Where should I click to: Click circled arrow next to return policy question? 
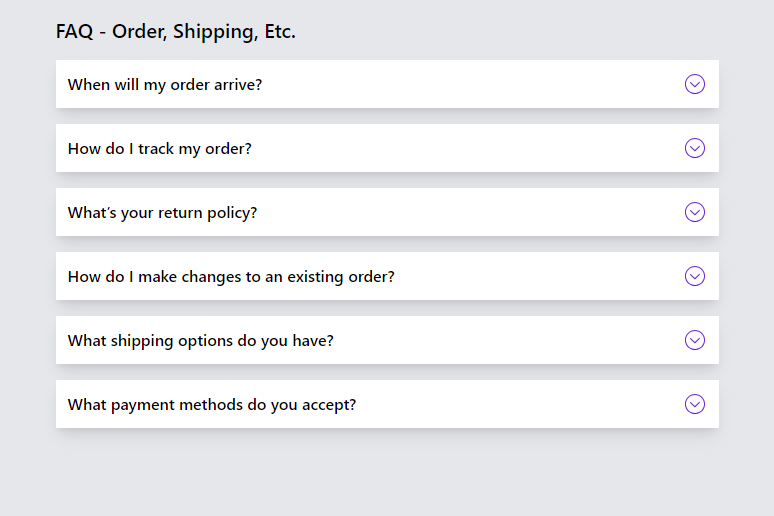point(695,212)
